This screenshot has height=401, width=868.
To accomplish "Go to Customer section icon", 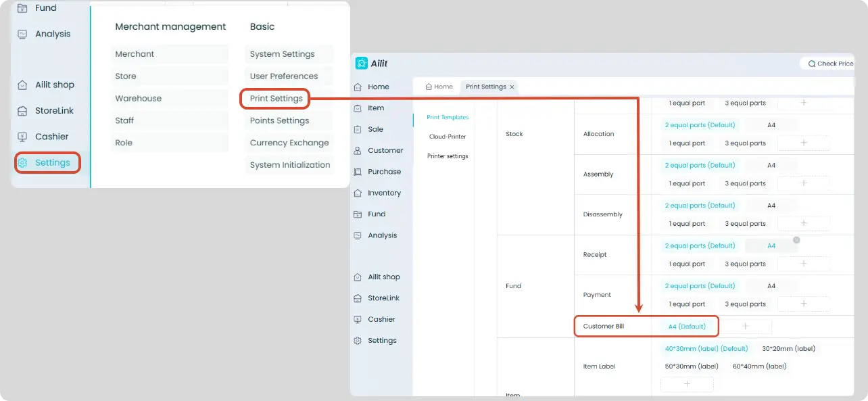I will 358,150.
